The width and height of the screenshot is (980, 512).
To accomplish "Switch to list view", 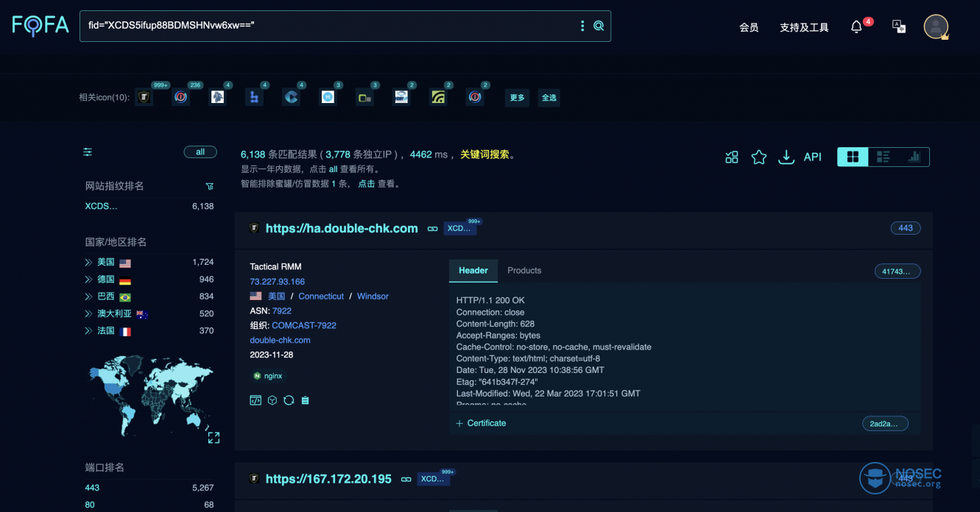I will (884, 157).
